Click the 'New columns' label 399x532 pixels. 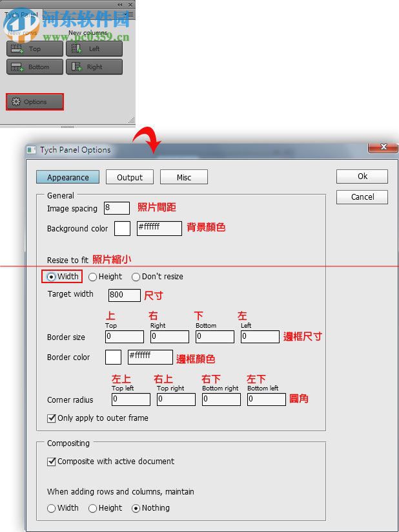88,33
